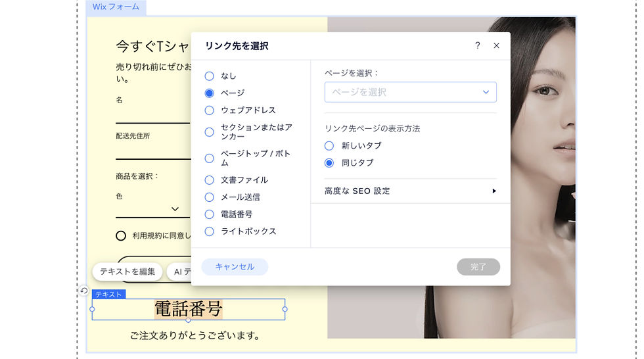The image size is (644, 359).
Task: Select the 電話番号 heading text
Action: pos(189,309)
